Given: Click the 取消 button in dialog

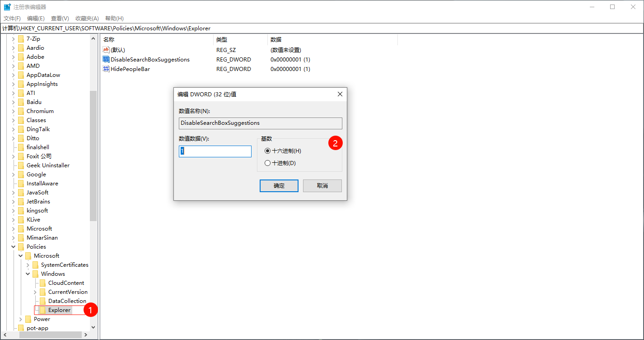Looking at the screenshot, I should click(322, 186).
